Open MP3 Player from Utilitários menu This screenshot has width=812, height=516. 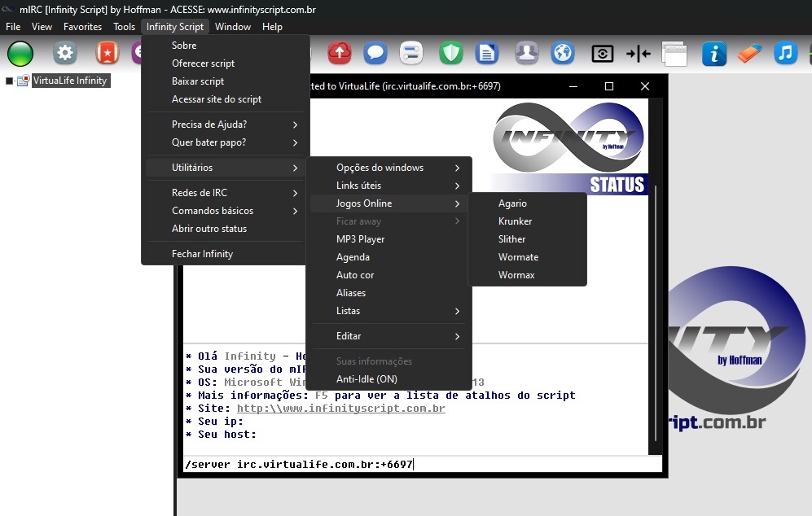point(360,239)
